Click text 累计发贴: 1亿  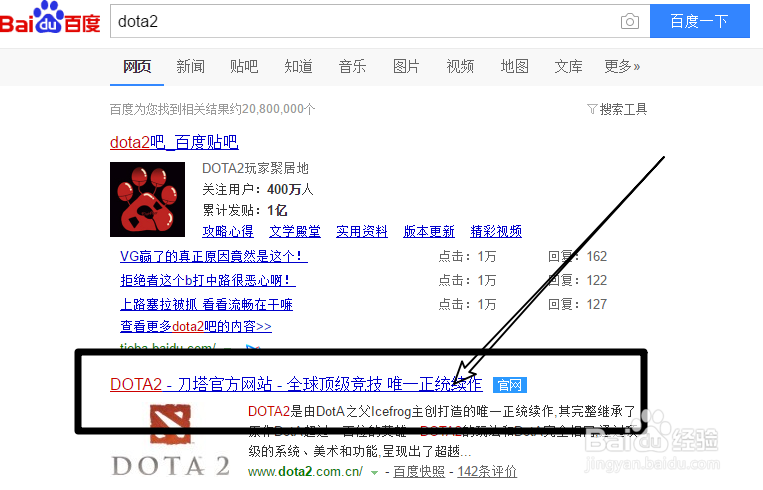pyautogui.click(x=245, y=210)
